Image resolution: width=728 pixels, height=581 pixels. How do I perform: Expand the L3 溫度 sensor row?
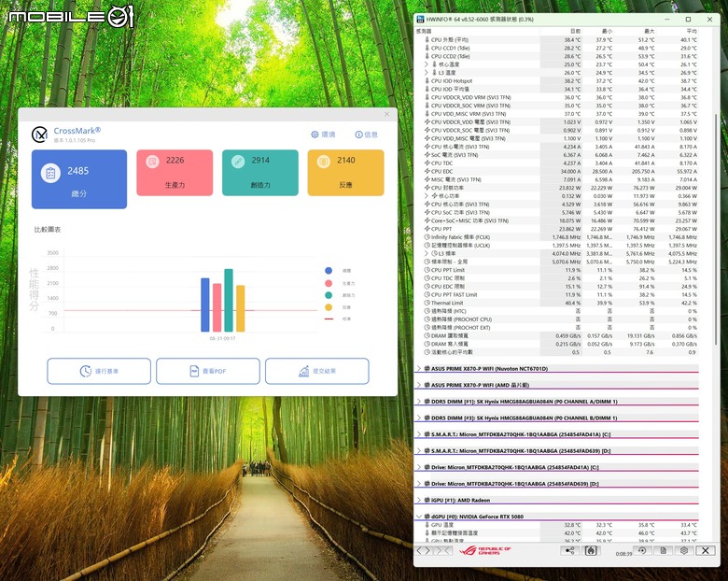coord(427,73)
